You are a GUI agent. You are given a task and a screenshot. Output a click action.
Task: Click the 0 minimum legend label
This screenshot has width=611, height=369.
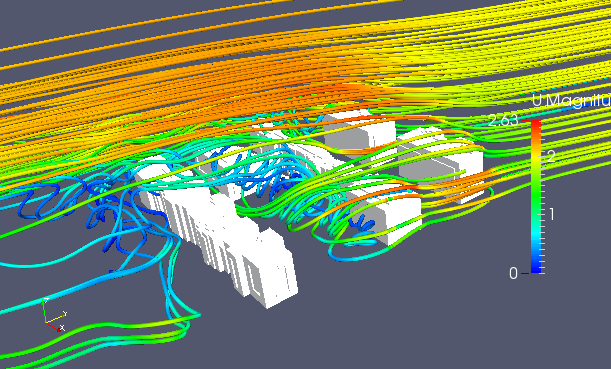pos(513,274)
